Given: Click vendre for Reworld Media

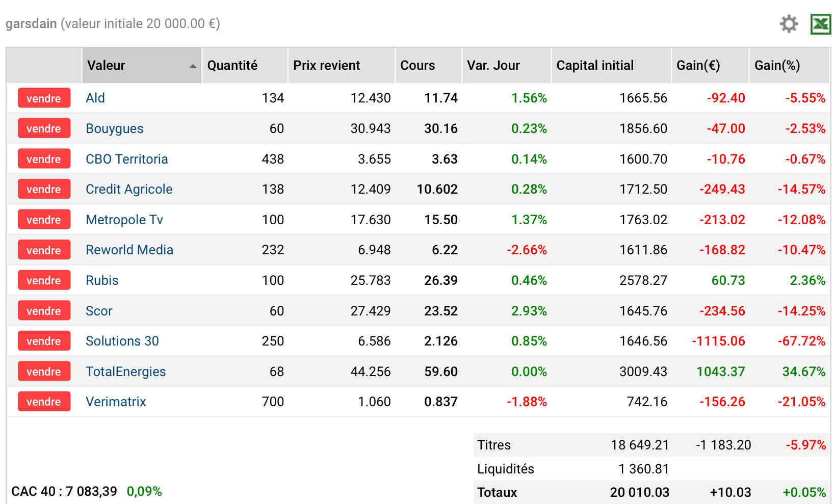Looking at the screenshot, I should pos(44,250).
